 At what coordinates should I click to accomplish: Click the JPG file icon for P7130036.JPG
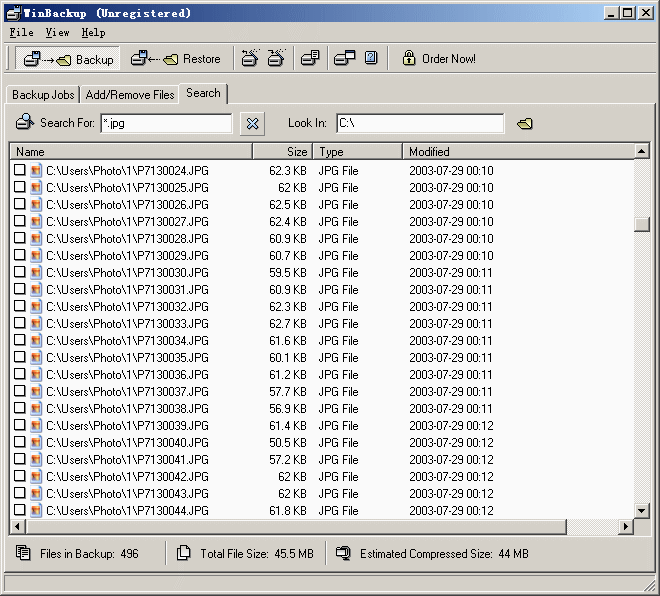tap(36, 374)
